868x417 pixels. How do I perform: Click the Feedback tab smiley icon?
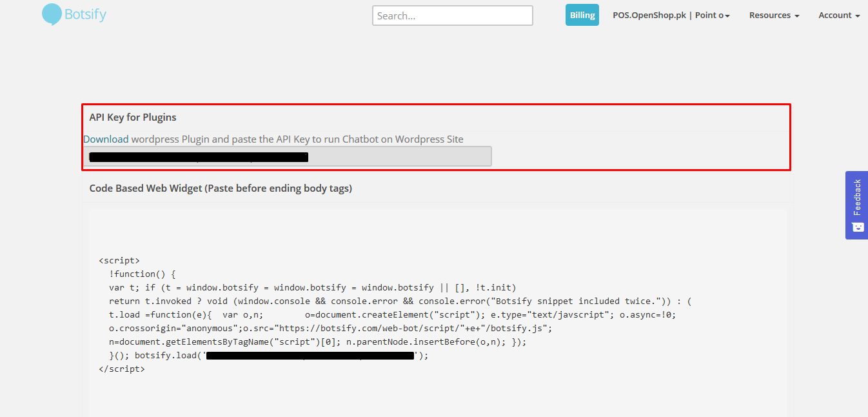coord(857,227)
